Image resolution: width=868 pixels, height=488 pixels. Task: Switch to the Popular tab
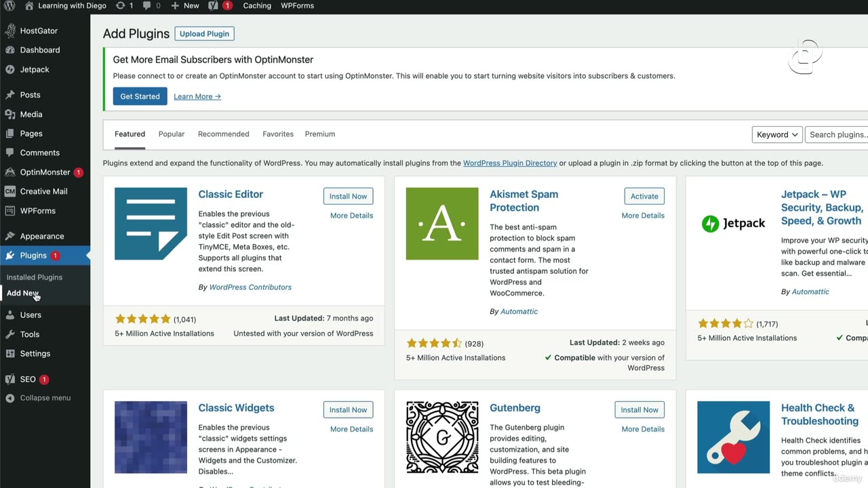point(172,134)
